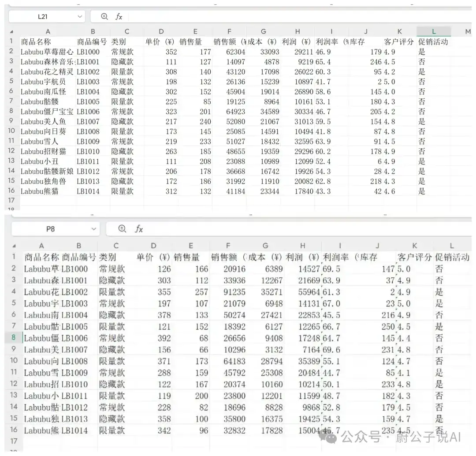Click the upper sheet cell Labubu草莓甜心

(x=47, y=52)
